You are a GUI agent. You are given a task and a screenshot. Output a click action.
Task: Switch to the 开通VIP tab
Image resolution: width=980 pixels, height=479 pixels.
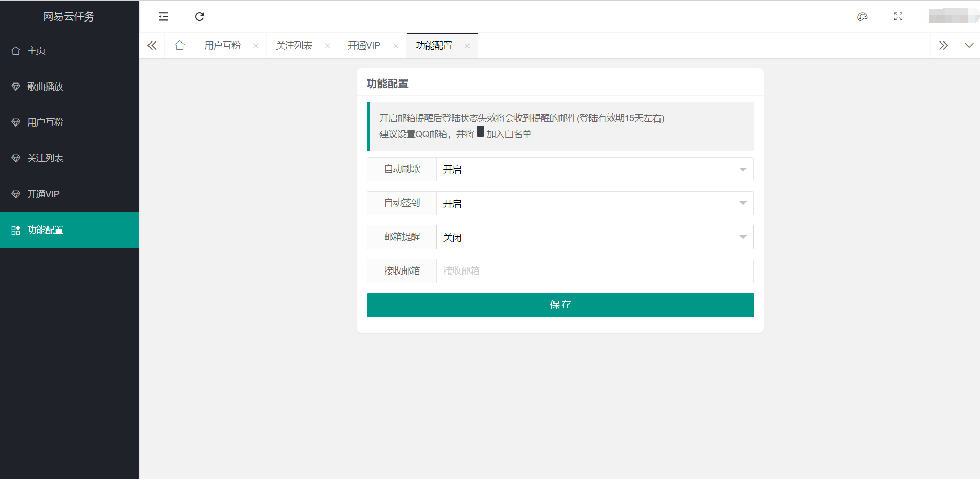364,45
